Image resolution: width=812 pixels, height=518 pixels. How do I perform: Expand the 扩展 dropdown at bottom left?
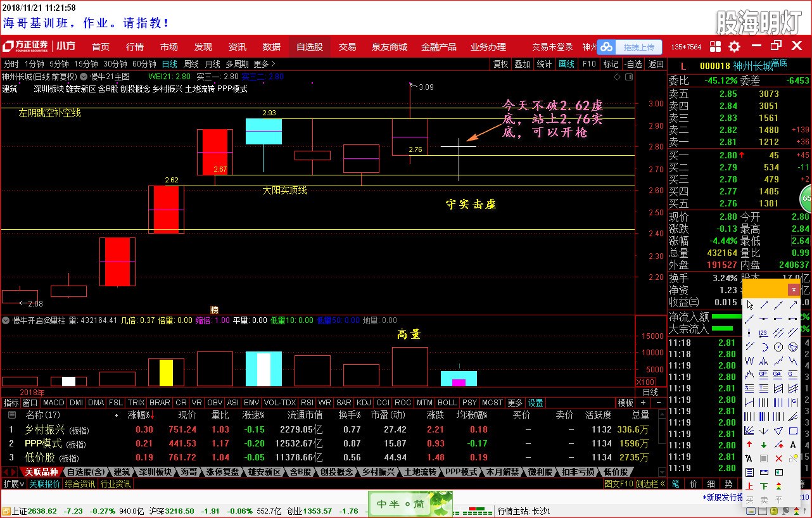13,484
